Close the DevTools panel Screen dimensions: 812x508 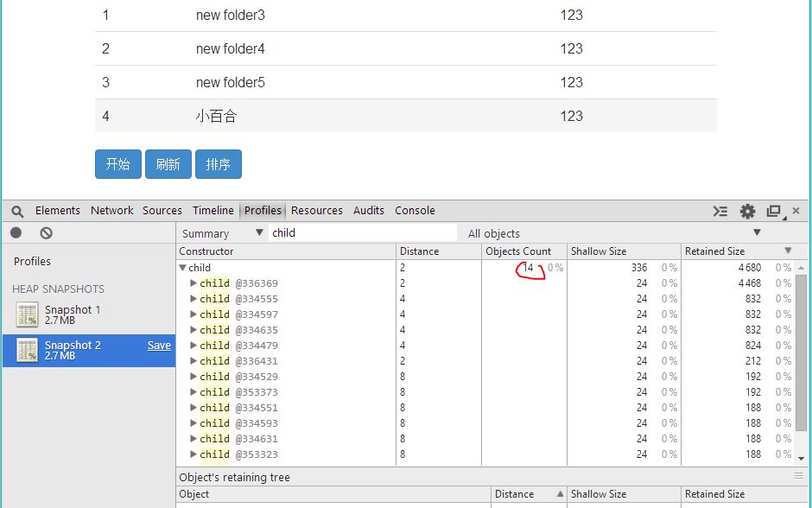(796, 211)
